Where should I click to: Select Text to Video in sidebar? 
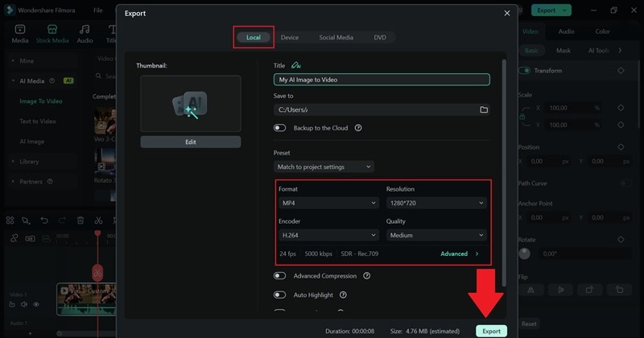click(38, 122)
